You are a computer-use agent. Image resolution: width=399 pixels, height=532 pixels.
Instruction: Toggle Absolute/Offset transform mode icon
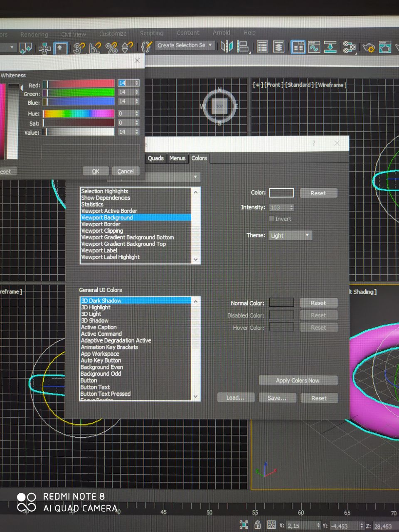pos(271,525)
